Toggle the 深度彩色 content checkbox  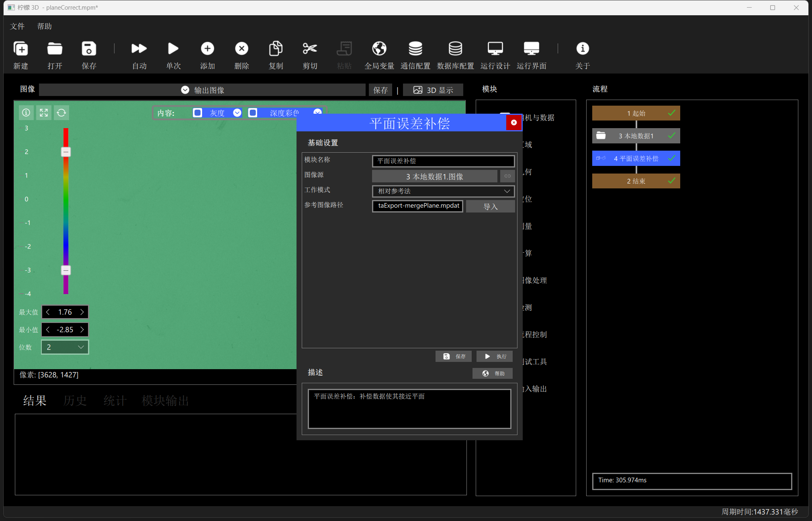point(253,113)
